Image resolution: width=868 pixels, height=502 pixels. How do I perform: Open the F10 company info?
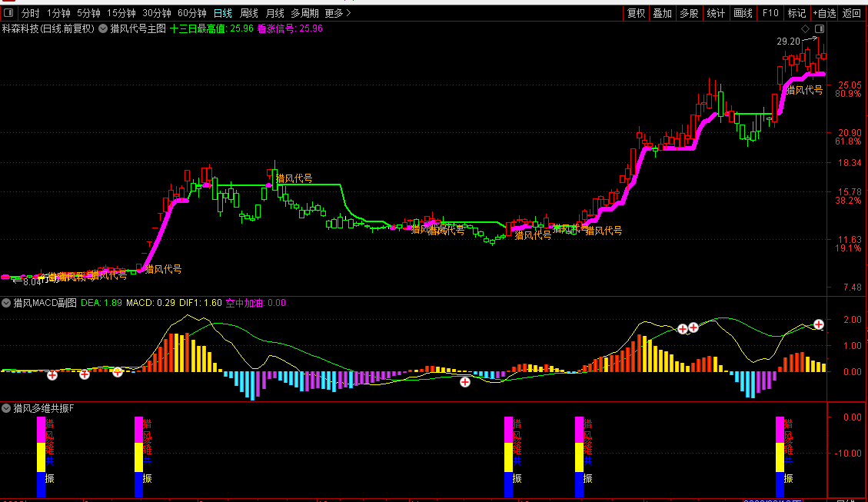770,13
